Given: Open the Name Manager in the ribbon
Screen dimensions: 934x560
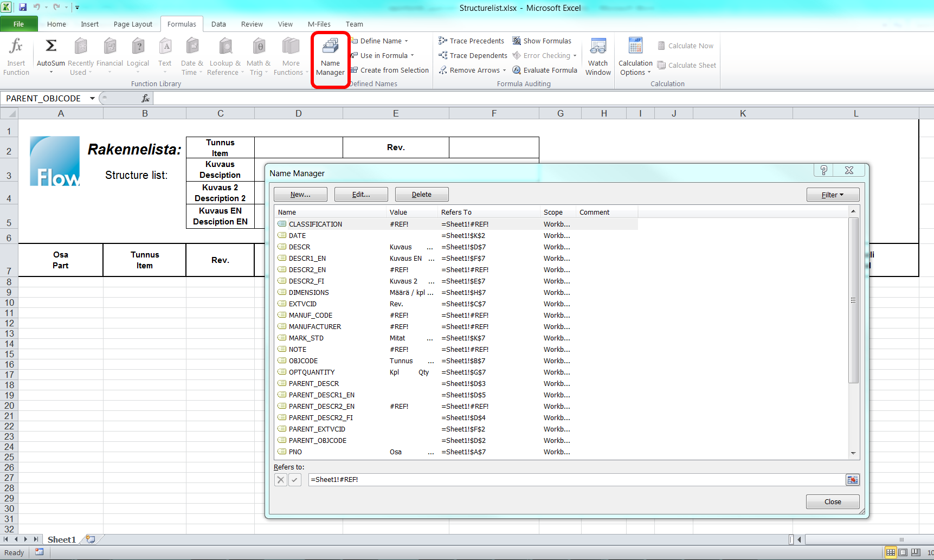Looking at the screenshot, I should click(x=330, y=59).
